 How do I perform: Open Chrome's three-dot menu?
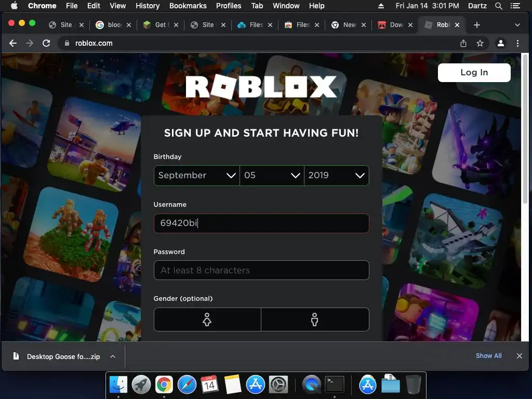[x=517, y=43]
